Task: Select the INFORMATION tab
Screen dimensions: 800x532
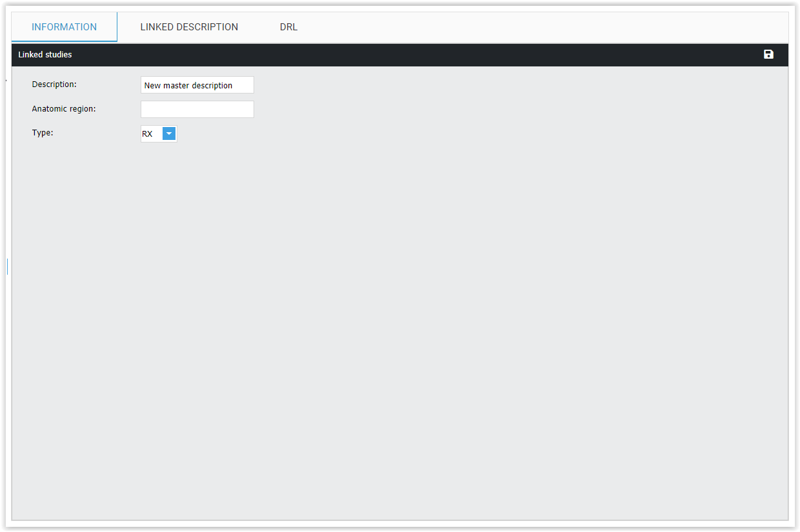Action: click(x=65, y=27)
